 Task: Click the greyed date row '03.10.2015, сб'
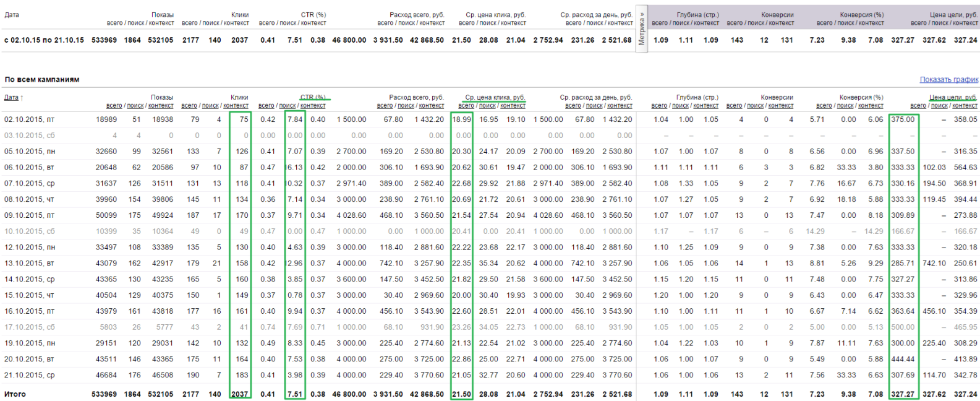tap(30, 136)
